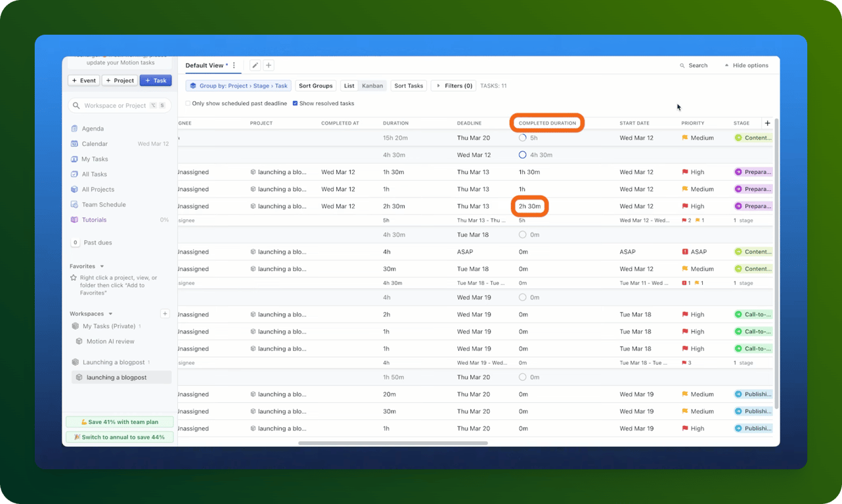Open Calendar via its sidebar icon

(74, 144)
